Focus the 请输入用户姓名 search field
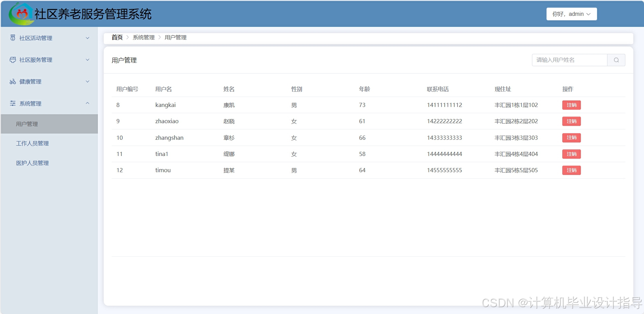The height and width of the screenshot is (314, 644). [x=570, y=60]
